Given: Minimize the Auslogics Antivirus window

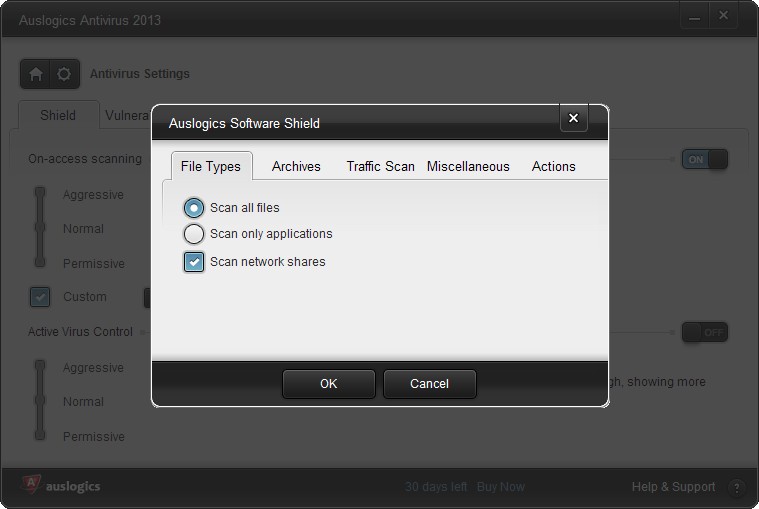Looking at the screenshot, I should tap(695, 16).
